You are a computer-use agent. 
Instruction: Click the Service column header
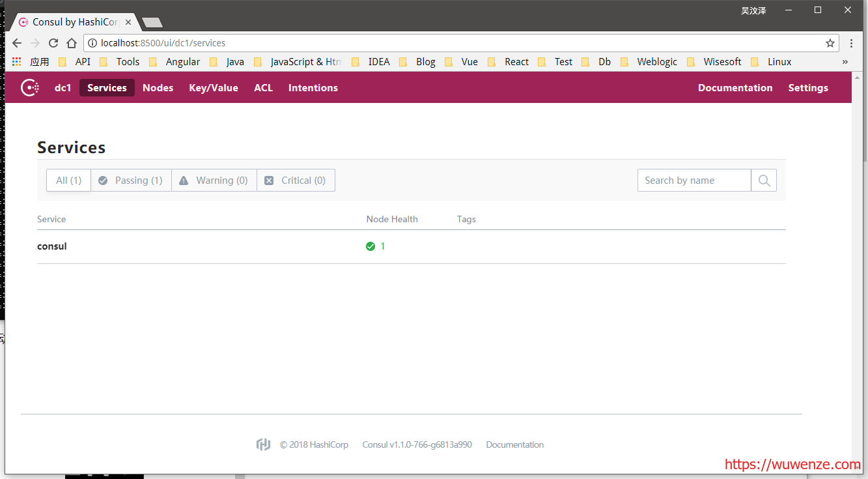[x=51, y=219]
